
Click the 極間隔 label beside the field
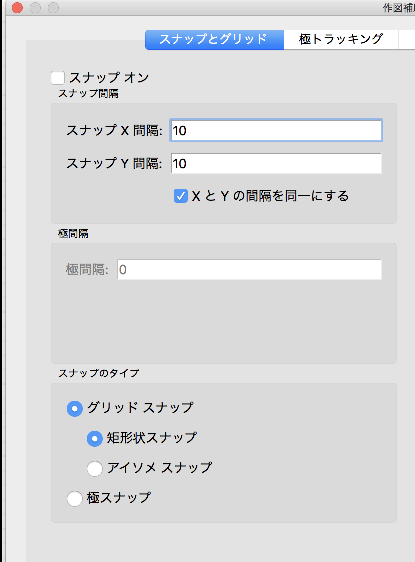click(x=87, y=270)
